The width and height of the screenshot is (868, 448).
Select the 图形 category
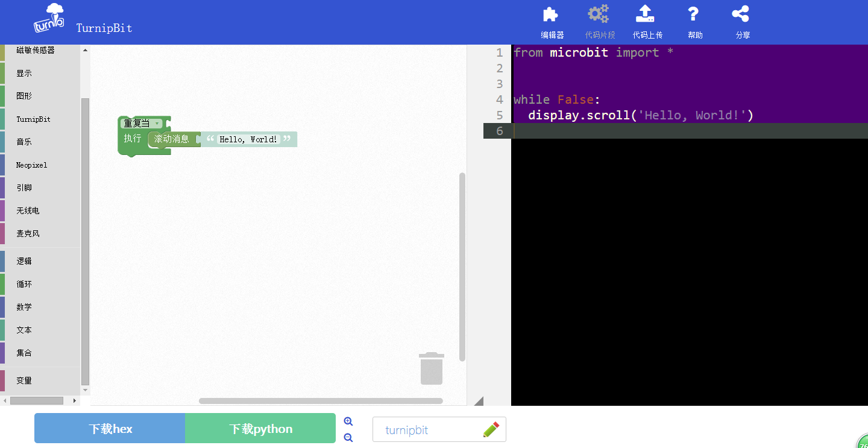[40, 96]
